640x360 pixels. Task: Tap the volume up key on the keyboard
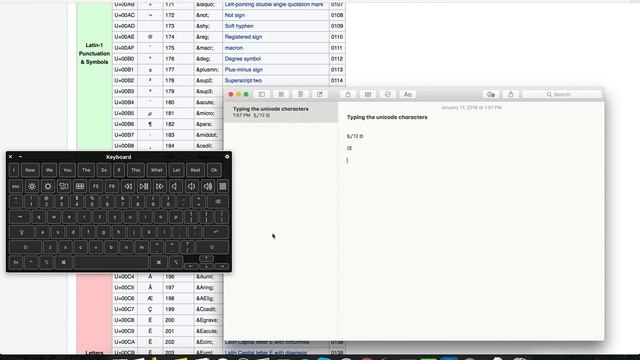pos(208,187)
